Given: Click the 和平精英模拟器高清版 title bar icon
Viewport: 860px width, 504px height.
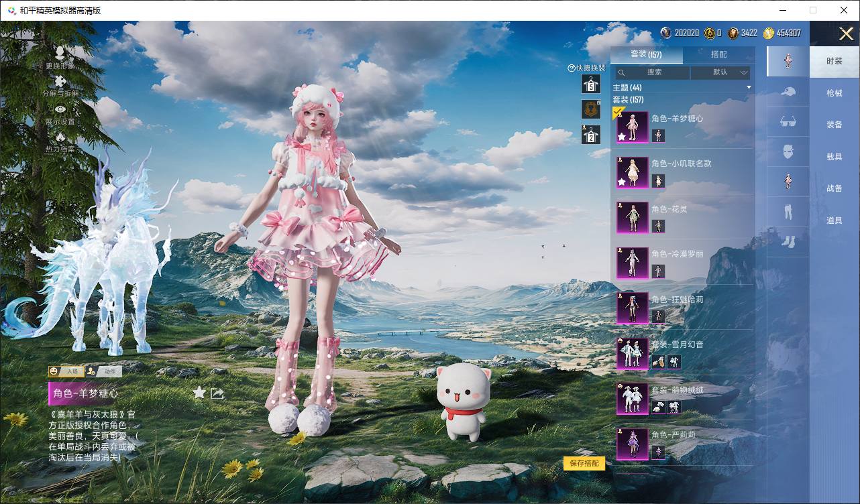Looking at the screenshot, I should coord(11,11).
